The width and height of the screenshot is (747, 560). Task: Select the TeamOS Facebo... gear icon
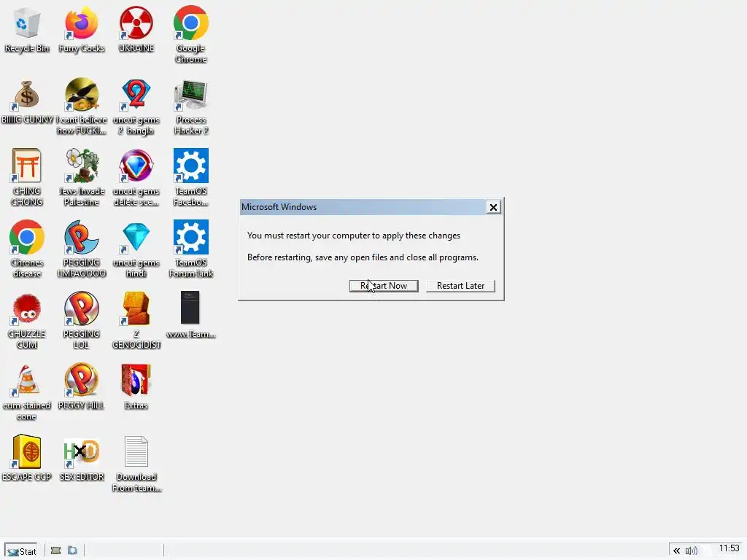(x=190, y=166)
